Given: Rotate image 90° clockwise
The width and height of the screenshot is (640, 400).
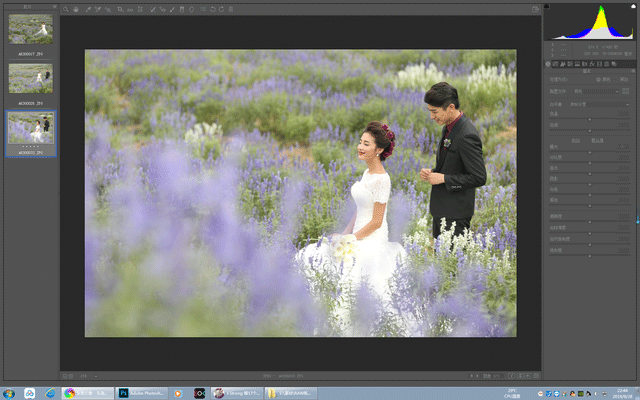Looking at the screenshot, I should pyautogui.click(x=221, y=9).
